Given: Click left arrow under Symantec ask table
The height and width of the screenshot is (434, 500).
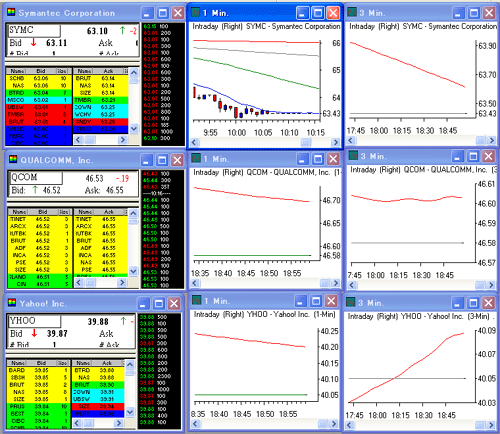Looking at the screenshot, I should coord(78,139).
